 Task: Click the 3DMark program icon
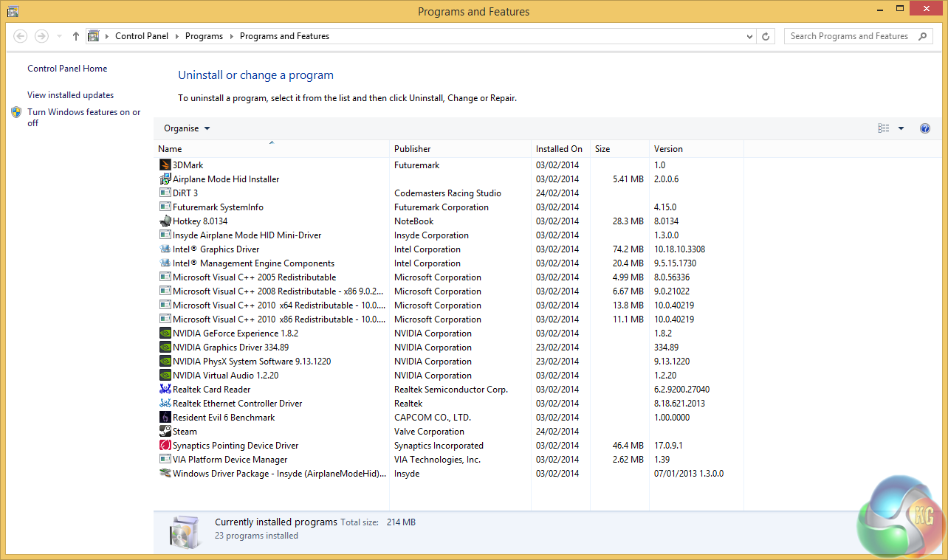tap(165, 165)
